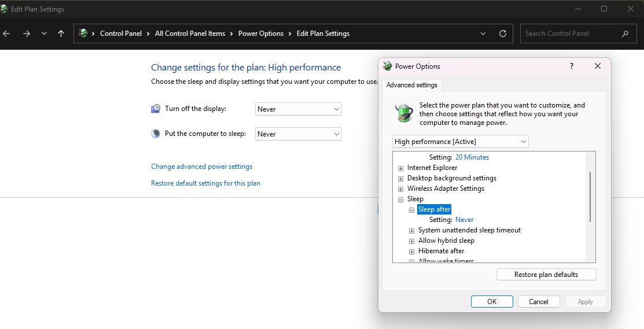Click the Search Control Panel field
The image size is (644, 329).
coord(570,34)
